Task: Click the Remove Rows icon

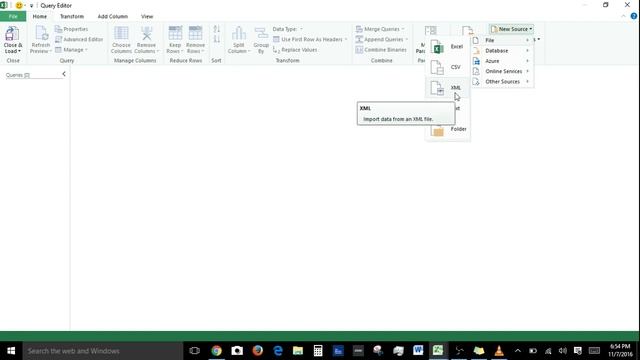Action: (x=196, y=33)
